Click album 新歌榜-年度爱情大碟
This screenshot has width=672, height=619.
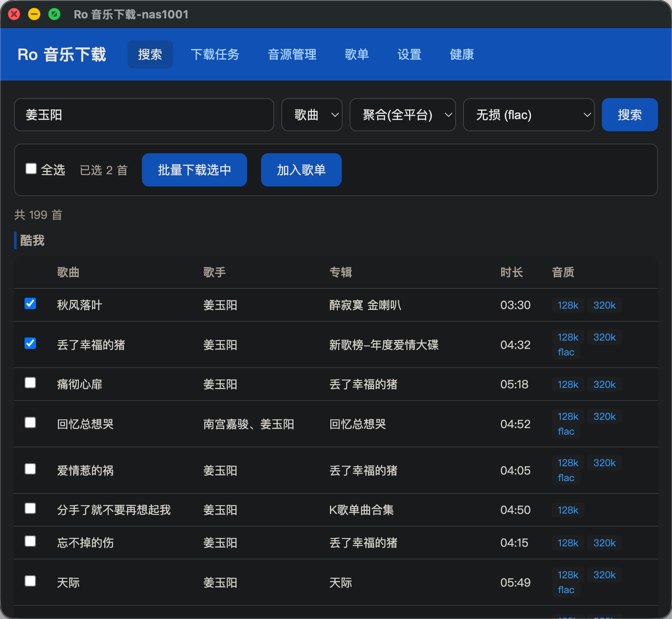tap(384, 345)
